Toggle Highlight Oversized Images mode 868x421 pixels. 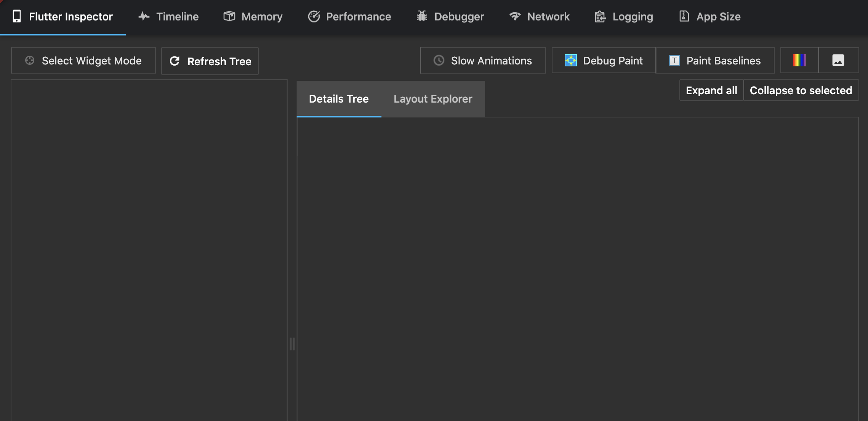[838, 60]
